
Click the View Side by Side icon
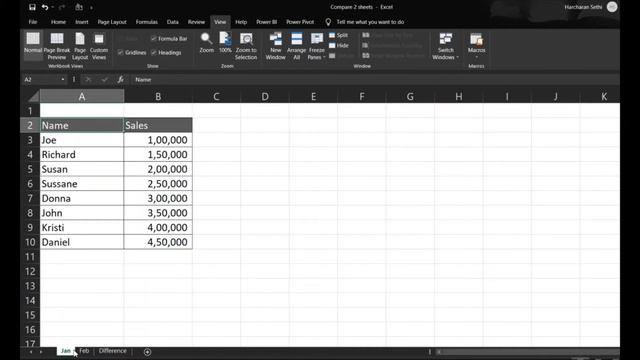pyautogui.click(x=366, y=36)
